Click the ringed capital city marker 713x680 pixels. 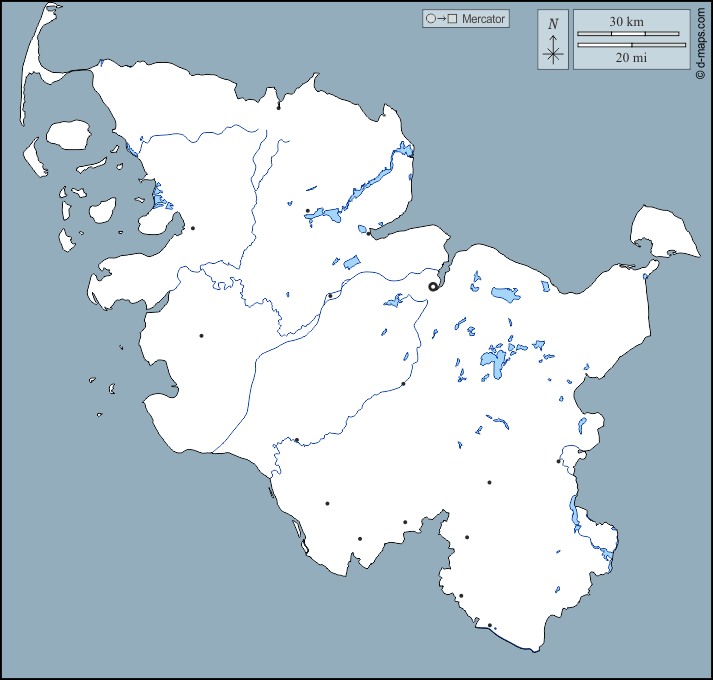pyautogui.click(x=433, y=287)
